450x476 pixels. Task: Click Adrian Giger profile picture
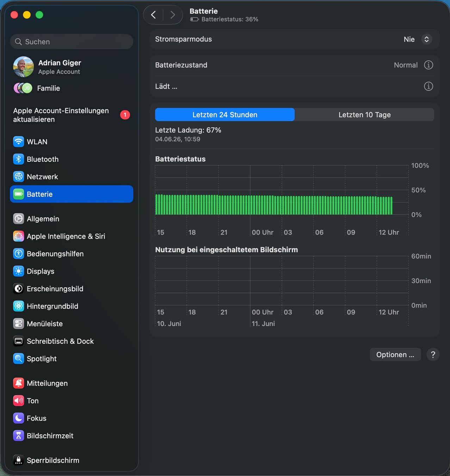click(24, 67)
